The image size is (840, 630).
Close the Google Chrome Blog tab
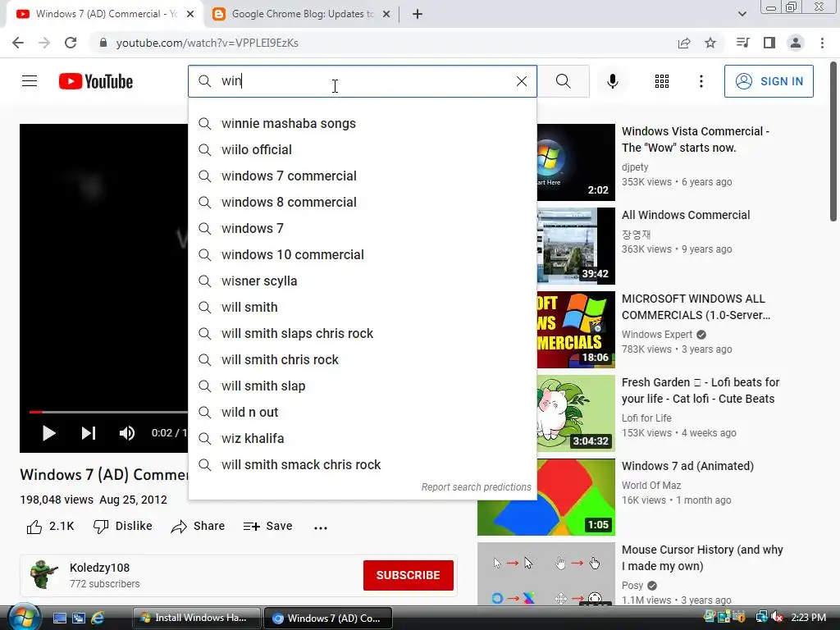tap(386, 14)
